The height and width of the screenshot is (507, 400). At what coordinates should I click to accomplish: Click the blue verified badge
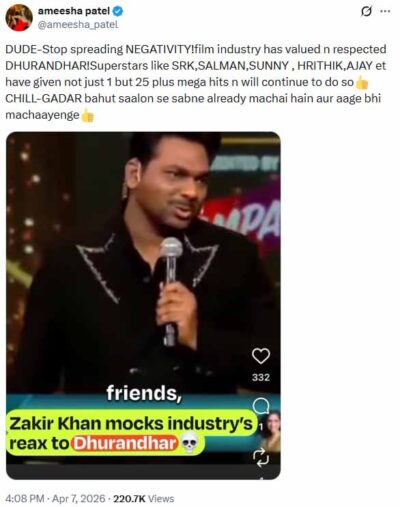(x=117, y=11)
